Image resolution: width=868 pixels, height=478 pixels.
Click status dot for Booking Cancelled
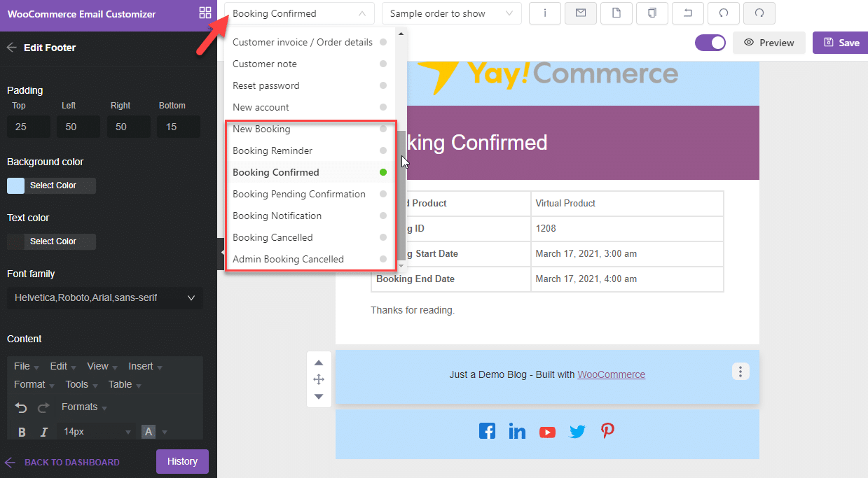383,237
